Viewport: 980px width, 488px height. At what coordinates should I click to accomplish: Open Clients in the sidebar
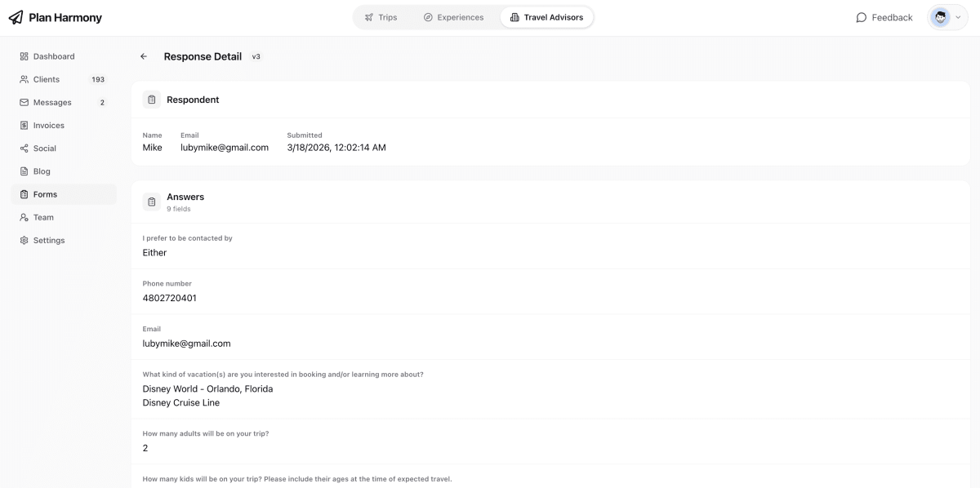64,79
